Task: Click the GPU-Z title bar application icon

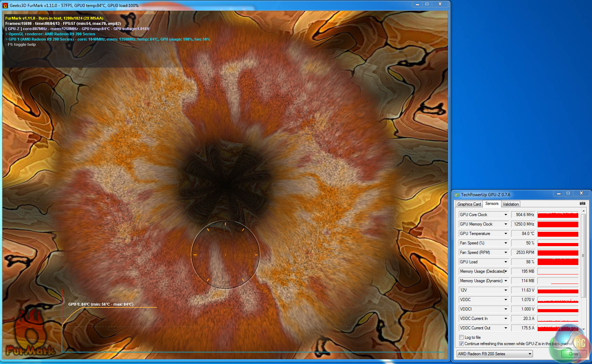Action: (x=457, y=195)
